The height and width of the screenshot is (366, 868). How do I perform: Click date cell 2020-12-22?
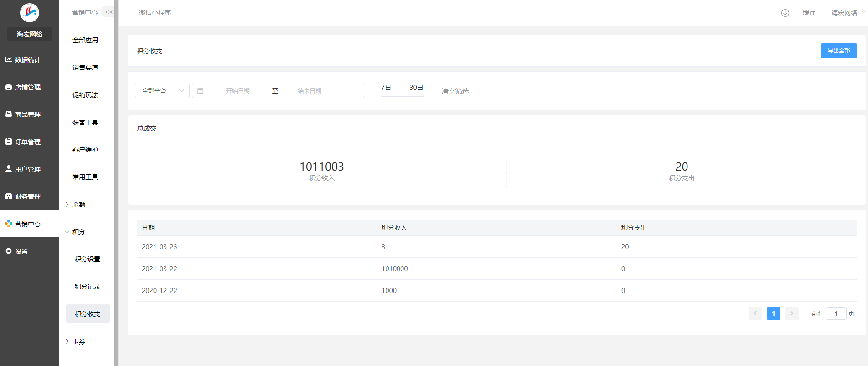160,291
